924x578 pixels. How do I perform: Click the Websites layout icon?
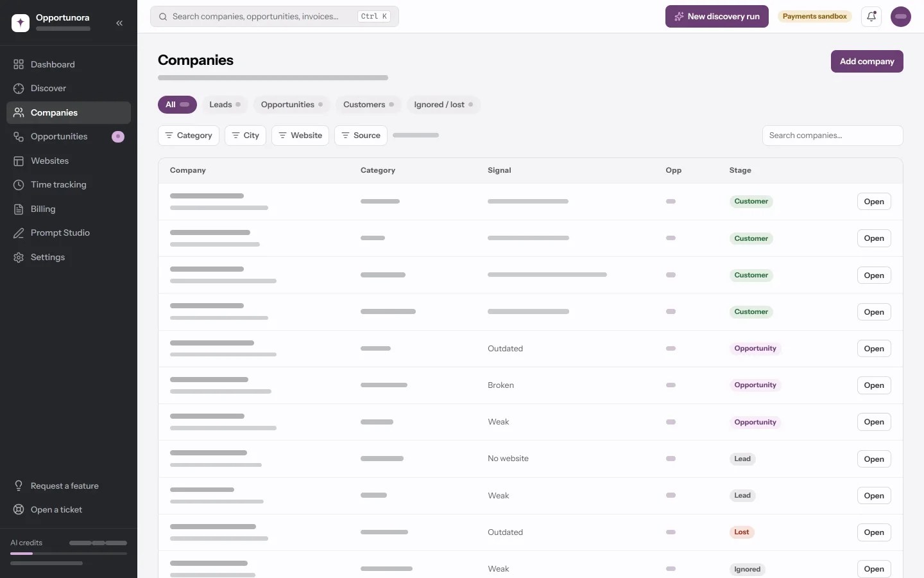click(19, 161)
